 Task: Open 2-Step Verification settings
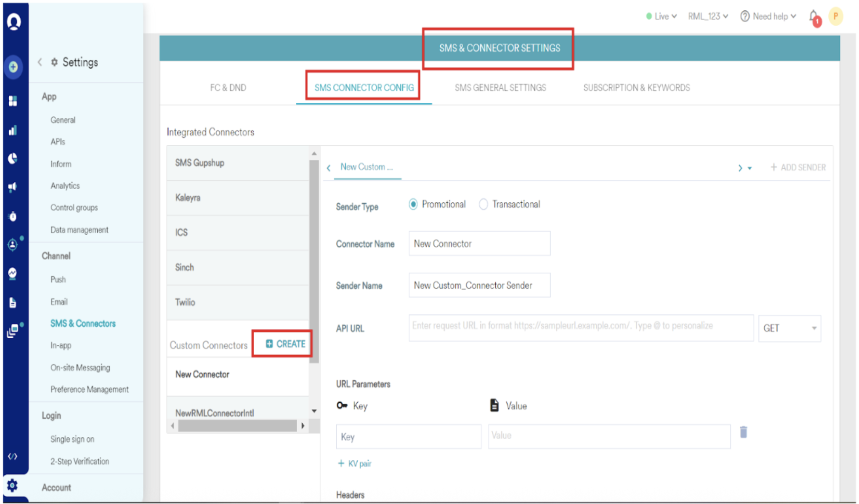click(x=80, y=462)
